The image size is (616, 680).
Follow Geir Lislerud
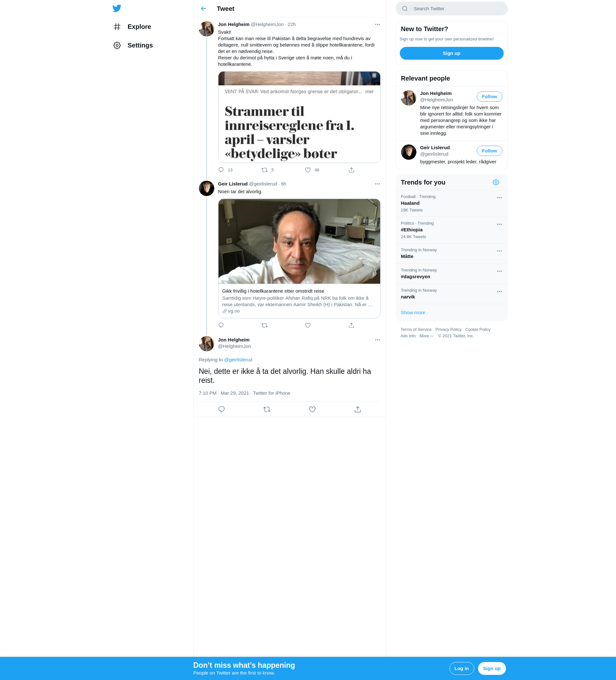click(x=489, y=151)
